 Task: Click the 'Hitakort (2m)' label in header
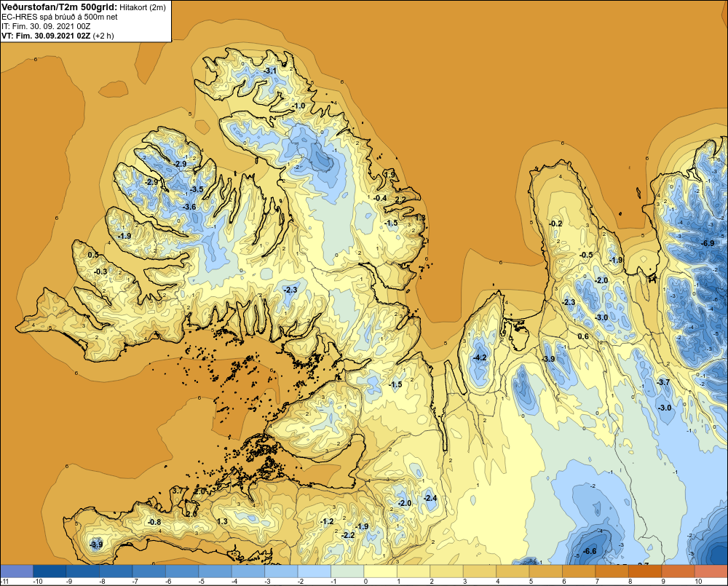143,7
